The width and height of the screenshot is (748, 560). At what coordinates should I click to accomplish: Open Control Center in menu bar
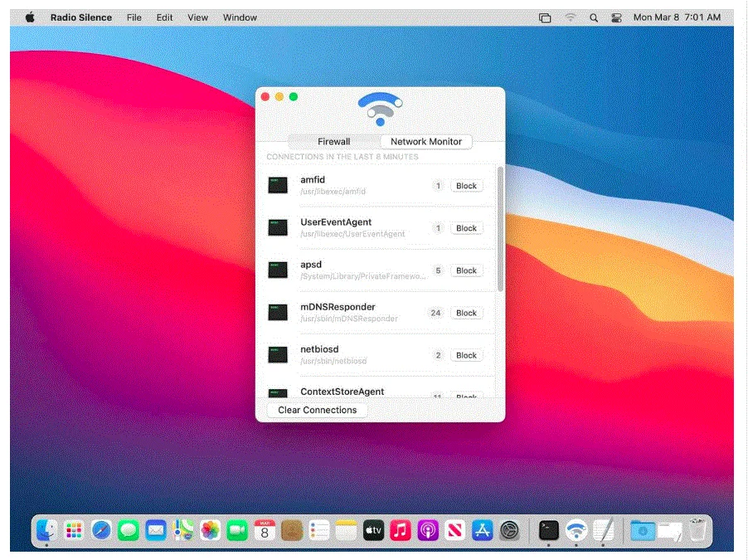(616, 17)
